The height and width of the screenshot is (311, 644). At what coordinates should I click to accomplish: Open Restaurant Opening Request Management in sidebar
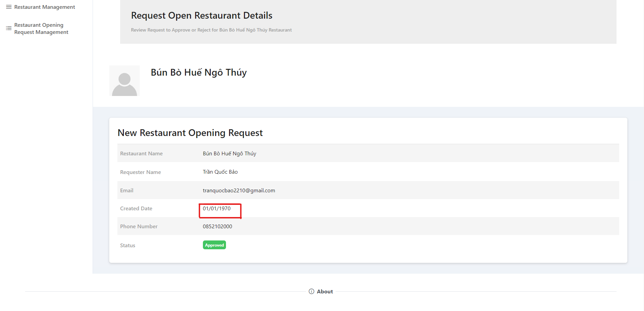coord(41,28)
